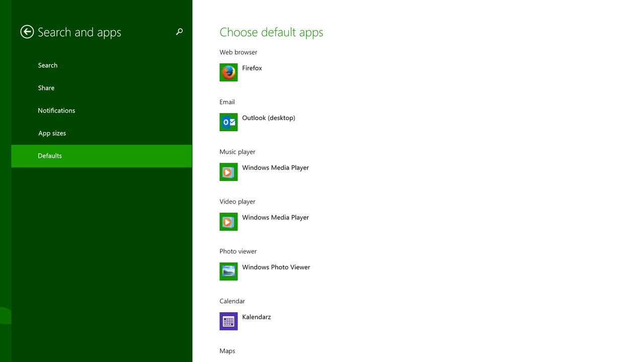
Task: Click the Photo viewer category label
Action: [238, 251]
